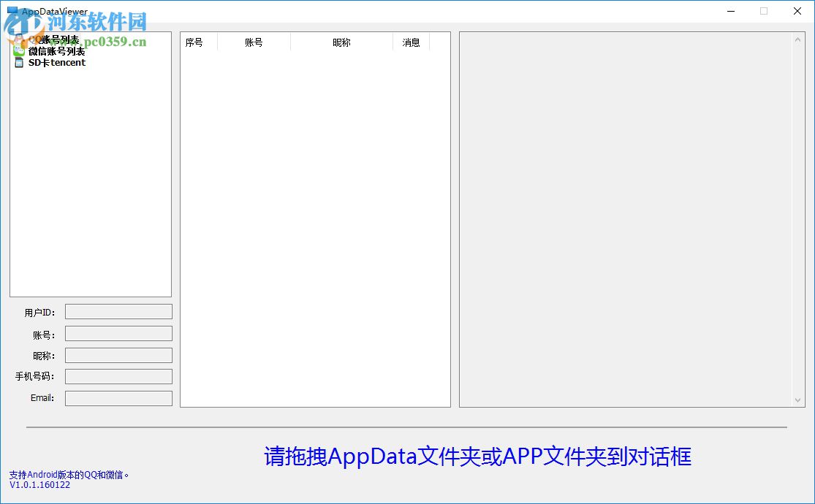Viewport: 815px width, 504px height.
Task: Click the 序号 column header
Action: coord(196,42)
